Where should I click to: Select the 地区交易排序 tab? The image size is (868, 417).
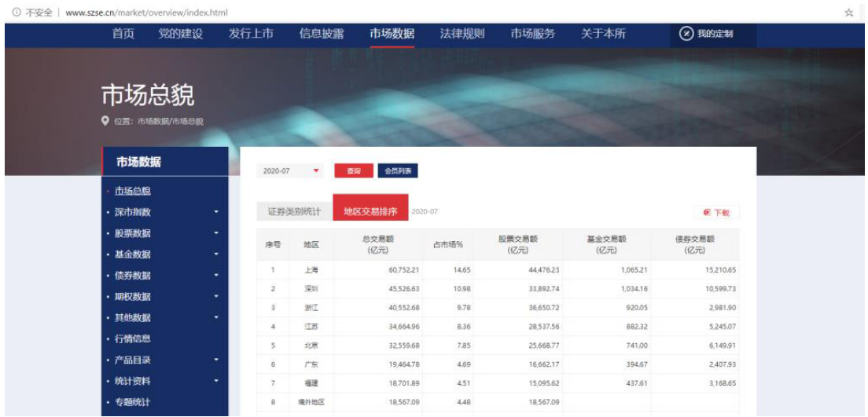pos(370,212)
